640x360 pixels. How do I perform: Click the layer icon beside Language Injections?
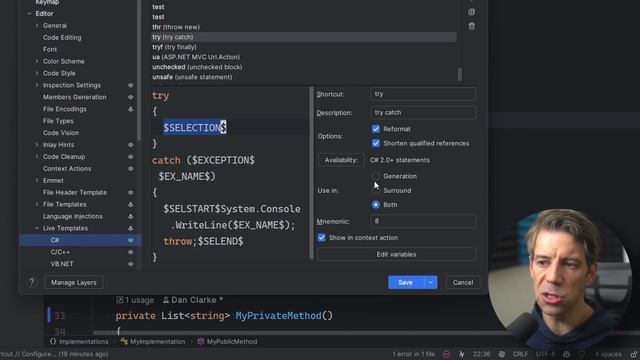(x=131, y=216)
